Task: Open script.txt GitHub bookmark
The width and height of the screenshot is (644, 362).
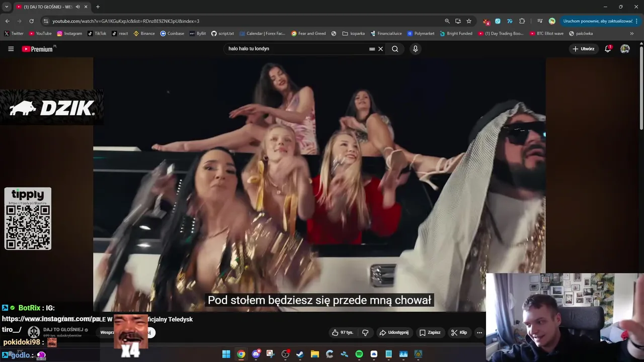Action: (x=222, y=34)
